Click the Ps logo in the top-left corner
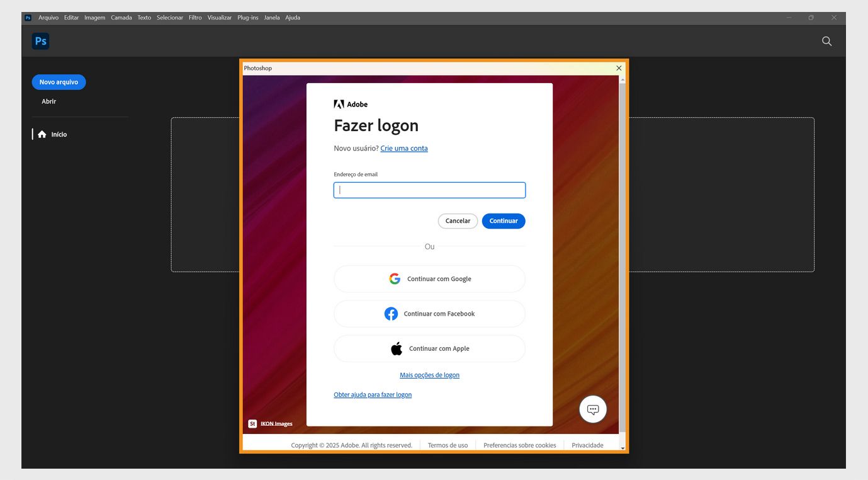This screenshot has width=868, height=480. click(x=40, y=40)
